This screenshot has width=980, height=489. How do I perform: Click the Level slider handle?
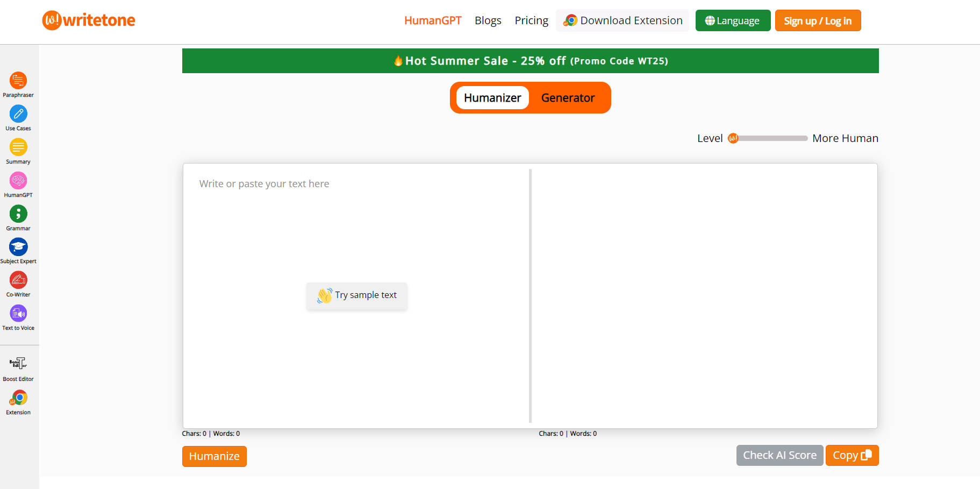(733, 138)
